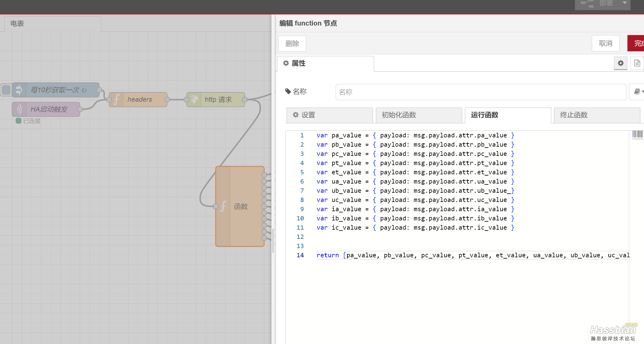Select the HA启动触发 node
The width and height of the screenshot is (644, 344).
(46, 109)
